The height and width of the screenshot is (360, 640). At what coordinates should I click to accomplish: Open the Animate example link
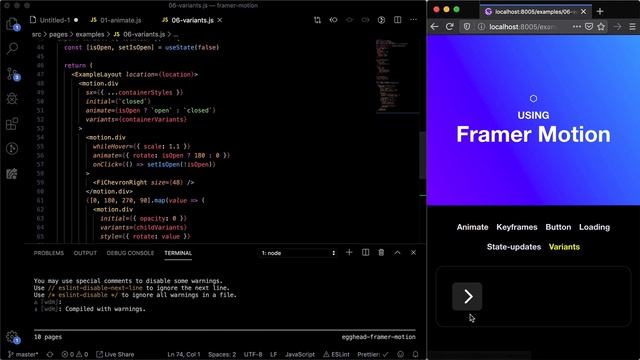click(472, 227)
